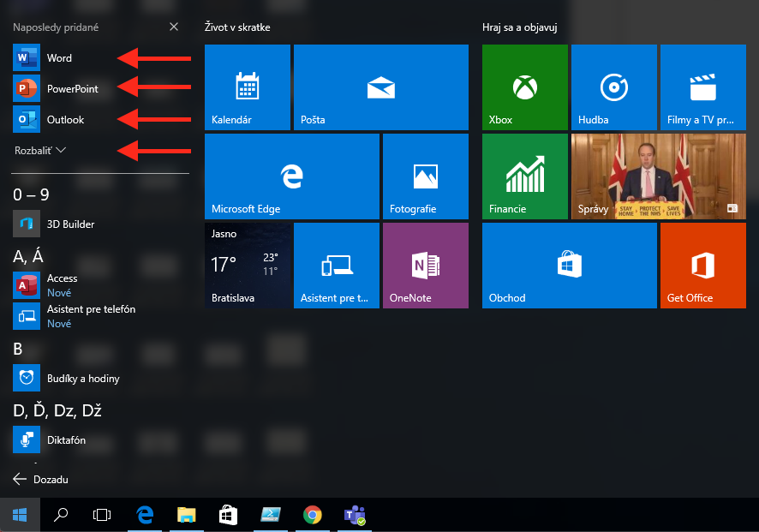This screenshot has height=532, width=759.
Task: Jump to the letter B section header
Action: (x=18, y=350)
